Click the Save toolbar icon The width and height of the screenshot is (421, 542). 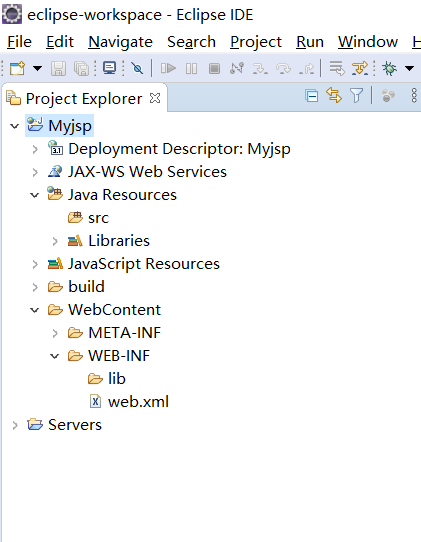[58, 68]
